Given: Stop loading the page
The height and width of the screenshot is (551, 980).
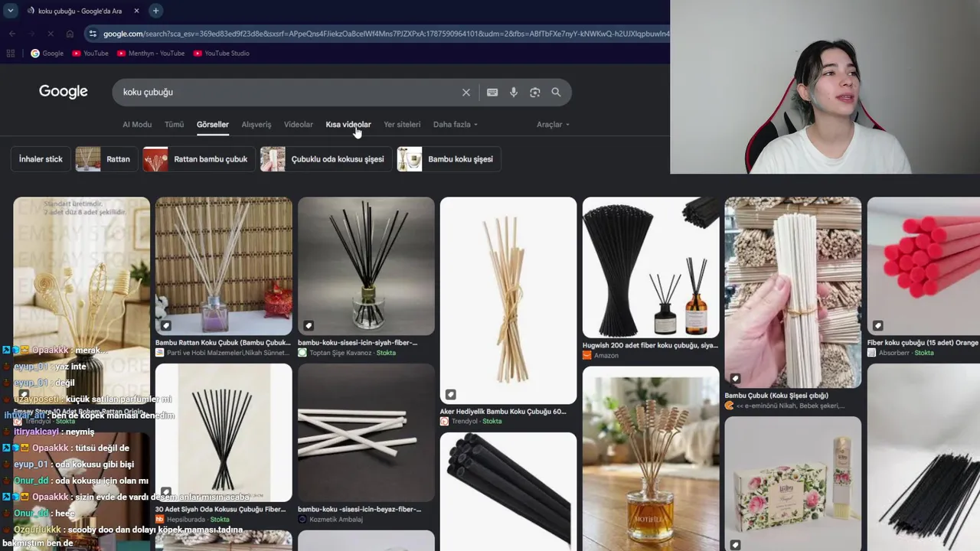Looking at the screenshot, I should coord(51,34).
